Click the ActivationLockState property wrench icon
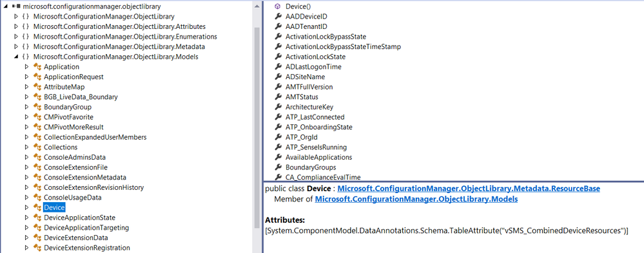 click(278, 57)
